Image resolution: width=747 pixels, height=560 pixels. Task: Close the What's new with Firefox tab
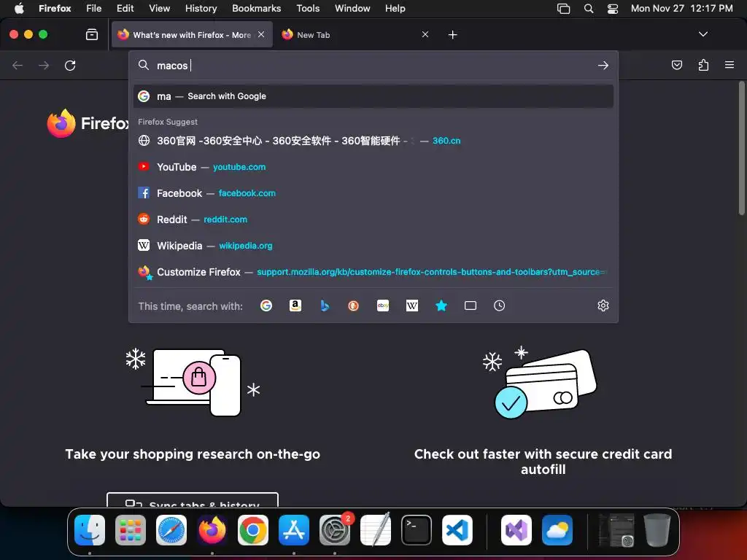click(x=261, y=34)
